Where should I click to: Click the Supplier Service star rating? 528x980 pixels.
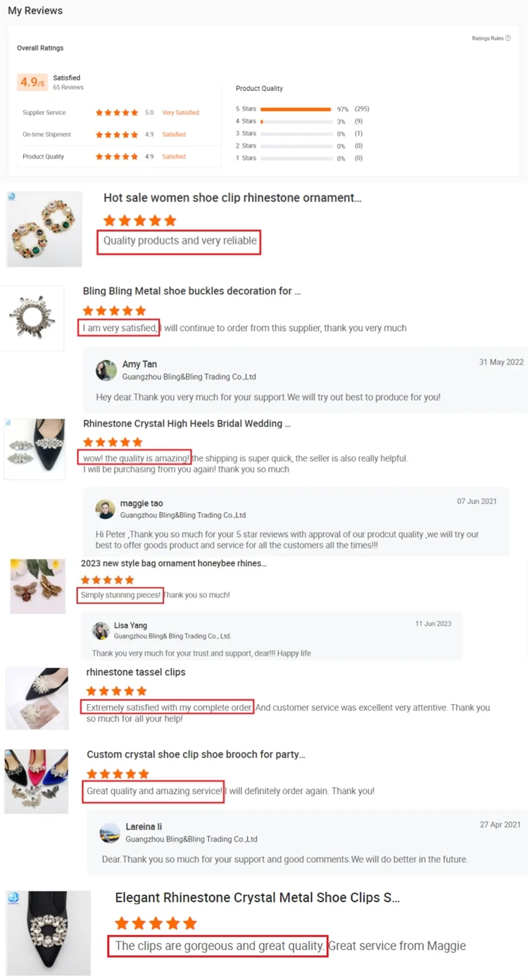(x=117, y=113)
